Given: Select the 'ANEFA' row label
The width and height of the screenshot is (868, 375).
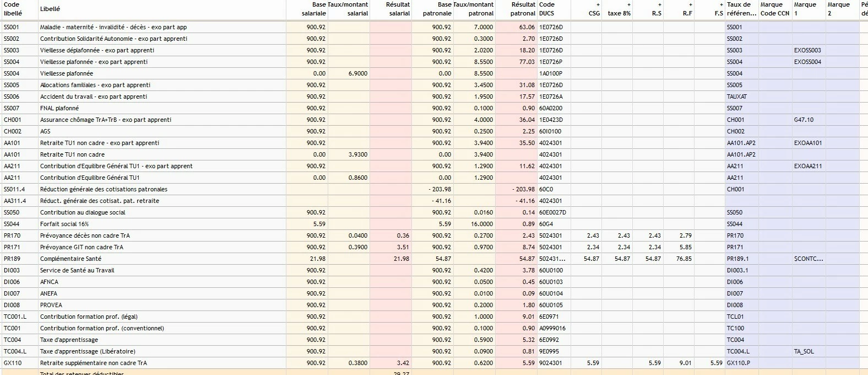Looking at the screenshot, I should pos(48,293).
